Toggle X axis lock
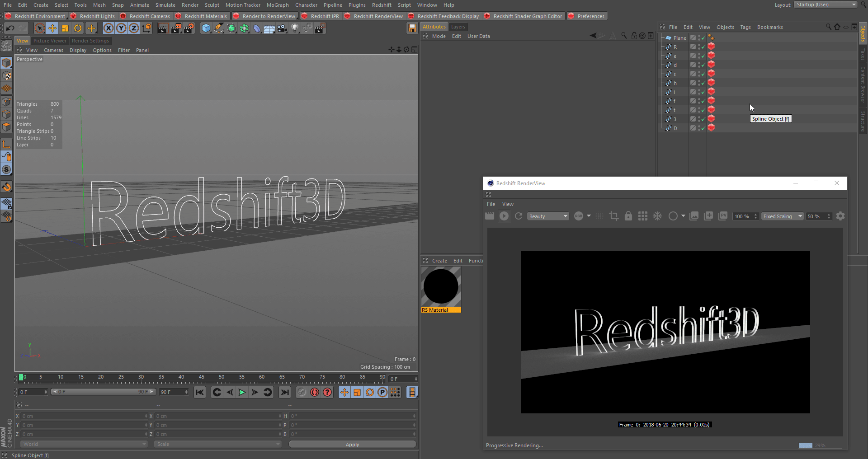Image resolution: width=868 pixels, height=459 pixels. click(x=108, y=28)
